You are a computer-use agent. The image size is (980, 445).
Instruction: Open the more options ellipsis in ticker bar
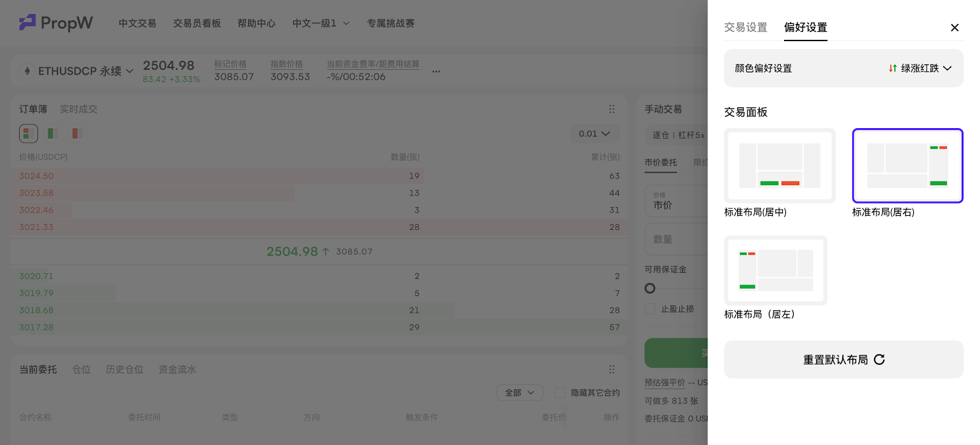tap(436, 72)
